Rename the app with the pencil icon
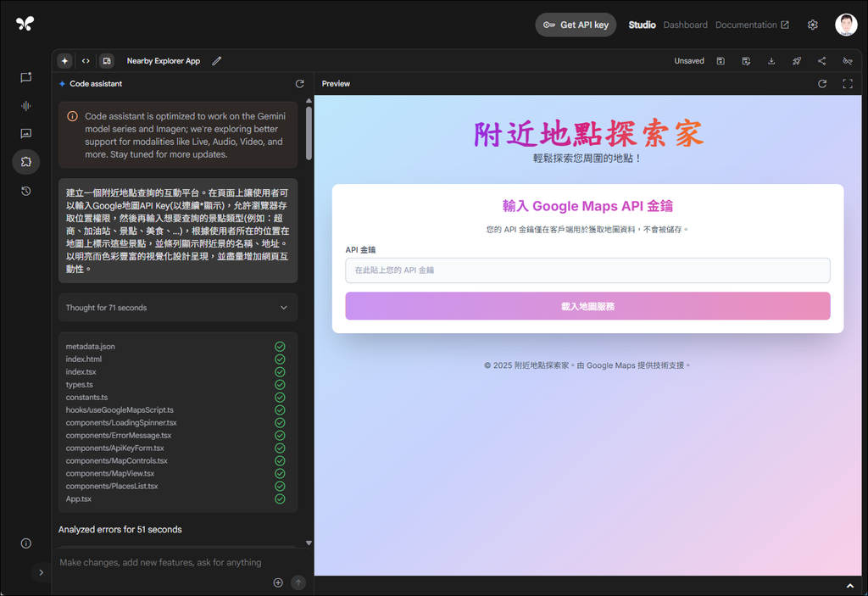This screenshot has width=868, height=596. [217, 61]
